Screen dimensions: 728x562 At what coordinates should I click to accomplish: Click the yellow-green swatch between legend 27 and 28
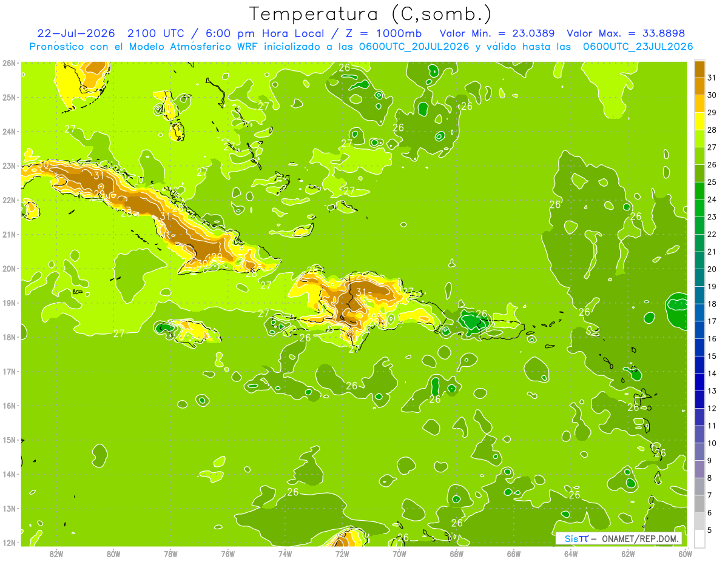pos(699,138)
